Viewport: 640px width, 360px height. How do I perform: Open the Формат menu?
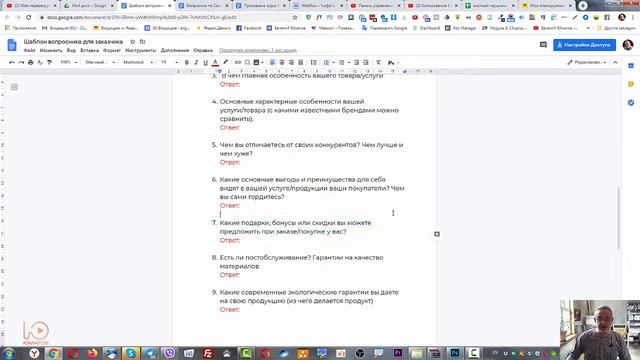[112, 50]
